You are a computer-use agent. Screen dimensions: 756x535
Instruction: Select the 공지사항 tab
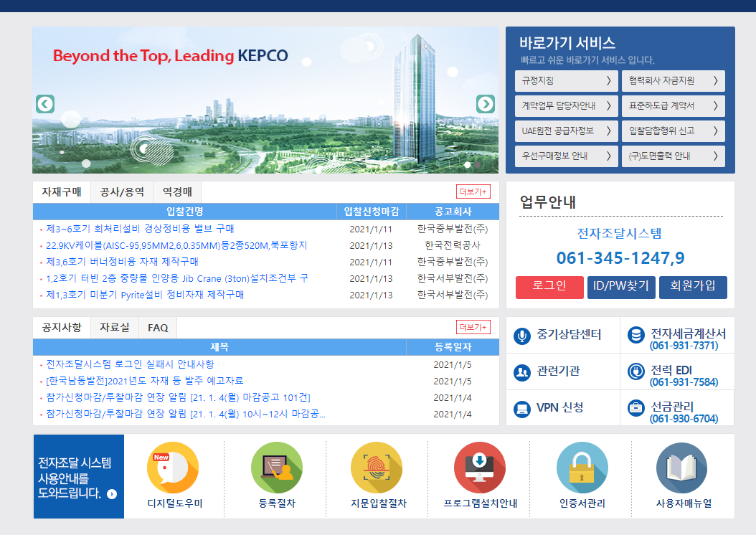(62, 328)
